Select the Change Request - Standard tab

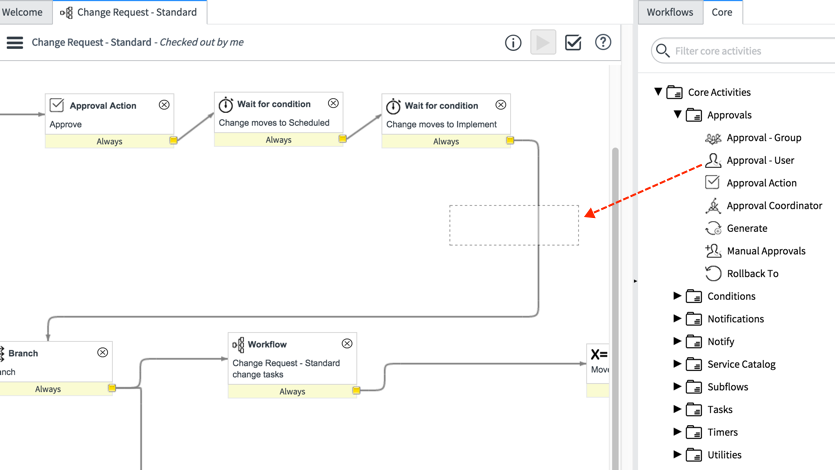coord(130,12)
